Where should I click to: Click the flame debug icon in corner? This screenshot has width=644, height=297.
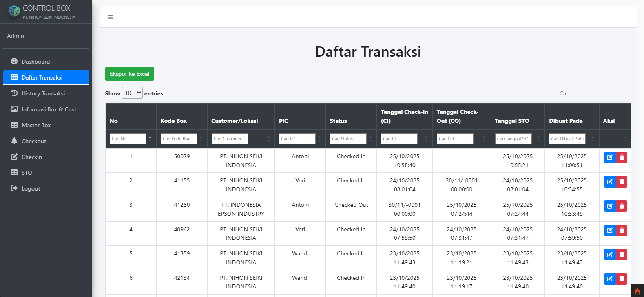[637, 291]
